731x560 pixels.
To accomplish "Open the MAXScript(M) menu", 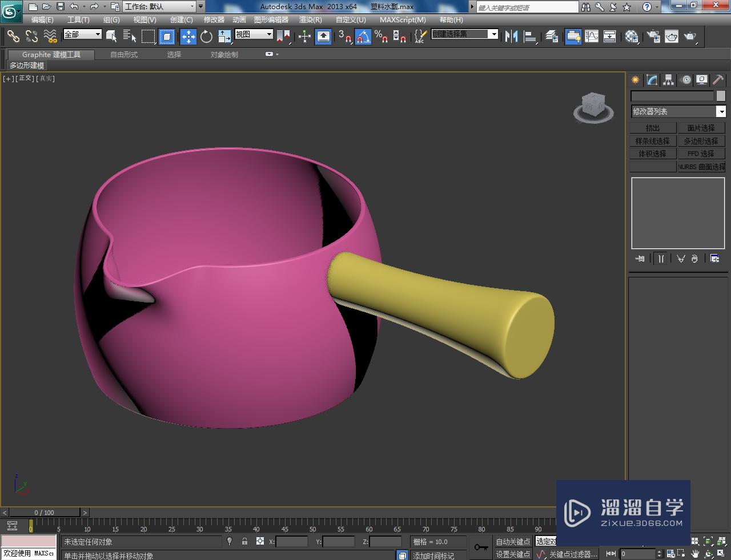I will coord(403,19).
